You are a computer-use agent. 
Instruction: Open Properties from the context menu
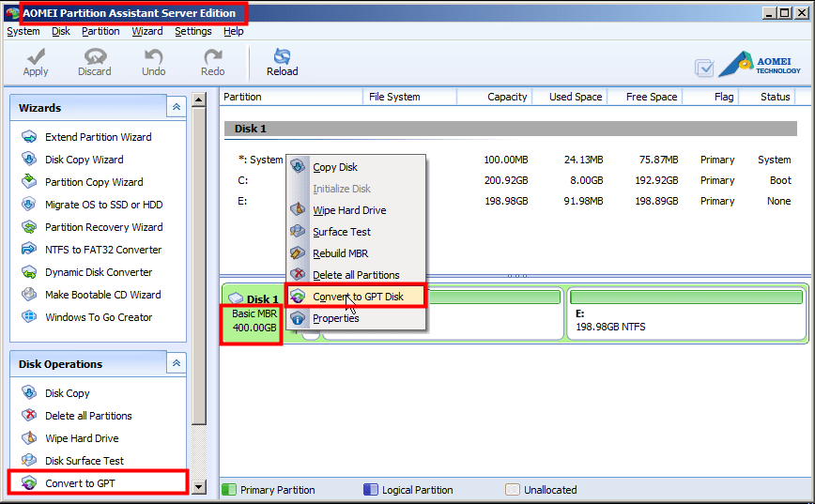tap(356, 318)
